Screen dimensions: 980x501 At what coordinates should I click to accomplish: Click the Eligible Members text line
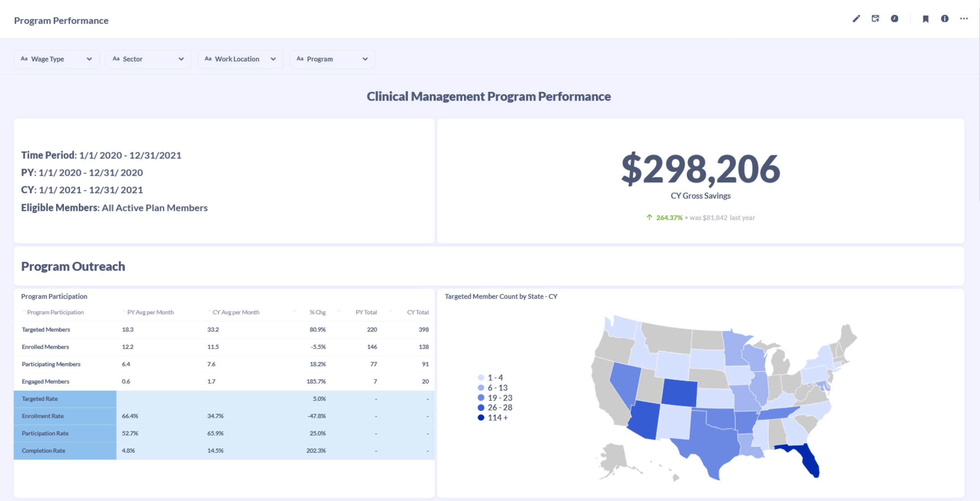pos(114,208)
